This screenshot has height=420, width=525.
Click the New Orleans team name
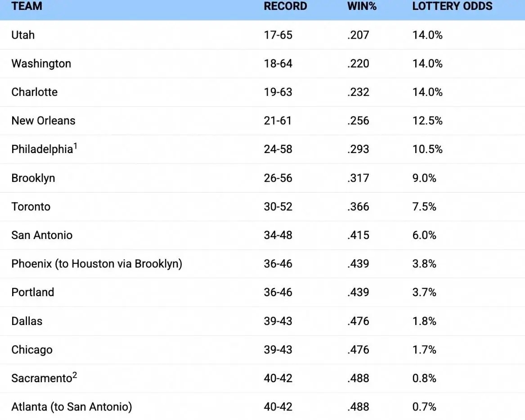click(43, 121)
